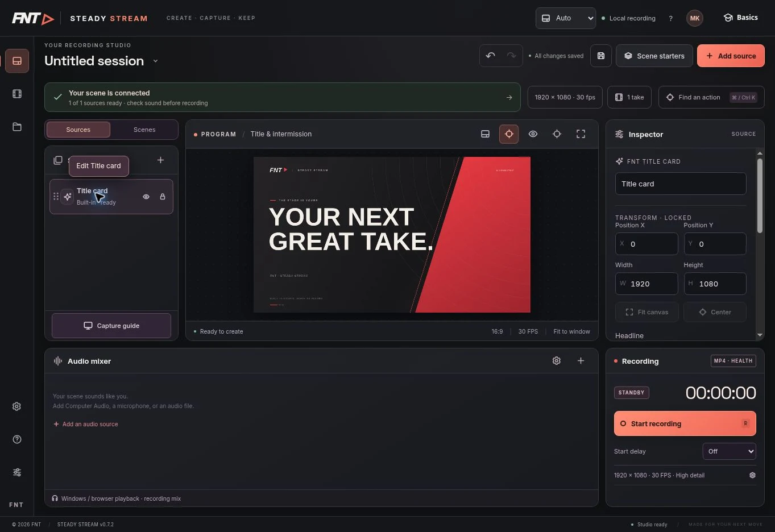This screenshot has width=775, height=532.
Task: Expand the Untitled session chevron
Action: 155,61
